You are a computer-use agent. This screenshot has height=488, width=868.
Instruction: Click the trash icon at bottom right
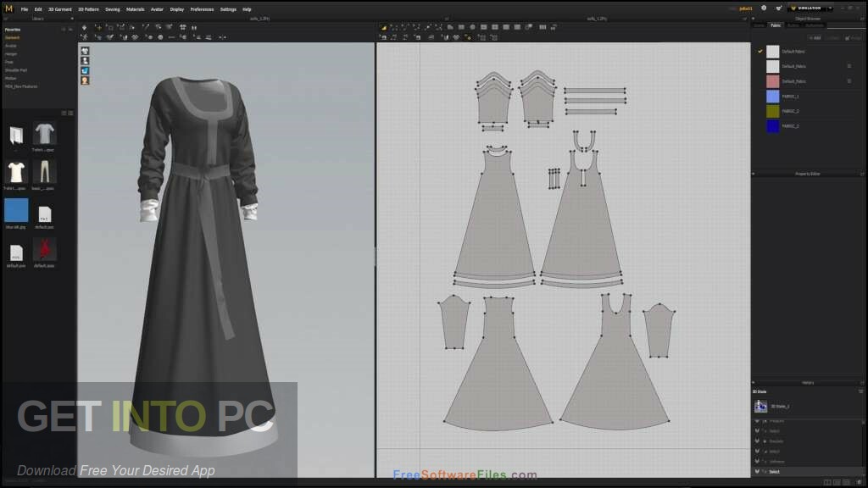(x=860, y=482)
